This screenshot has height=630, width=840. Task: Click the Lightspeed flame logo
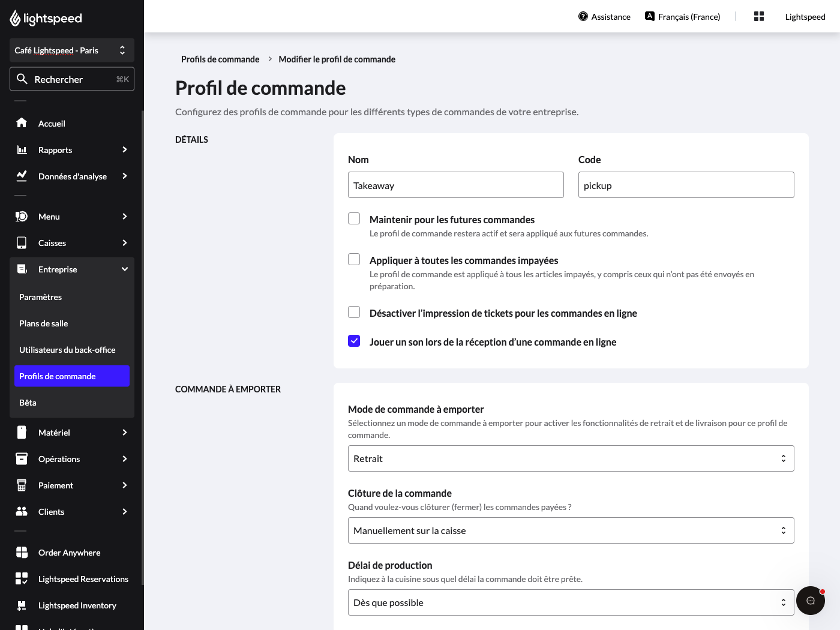(15, 19)
